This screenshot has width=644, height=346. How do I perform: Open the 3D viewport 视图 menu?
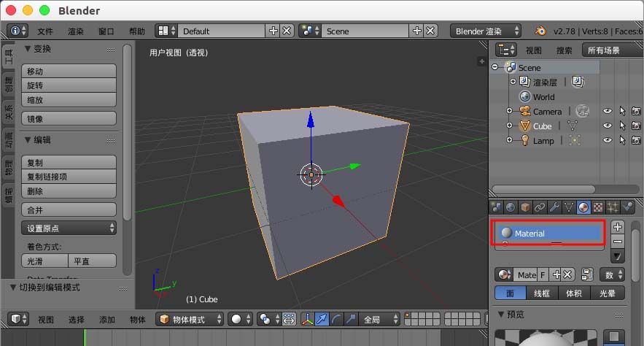pos(46,319)
